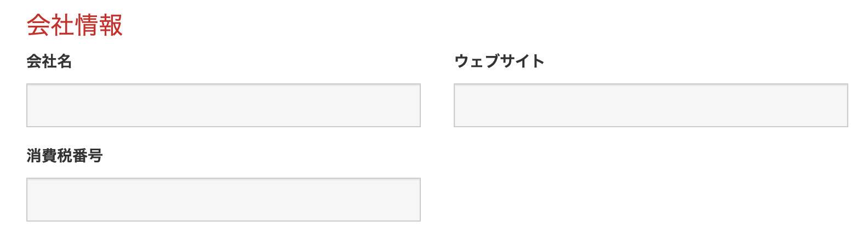
Task: Select the 消費税番号 input field
Action: pyautogui.click(x=223, y=200)
